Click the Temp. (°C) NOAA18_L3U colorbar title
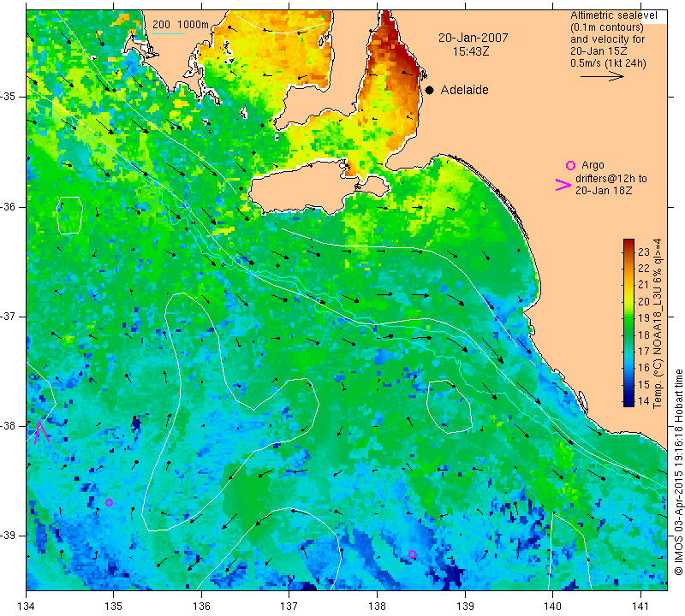Screen dimensions: 685x616 tap(657, 323)
